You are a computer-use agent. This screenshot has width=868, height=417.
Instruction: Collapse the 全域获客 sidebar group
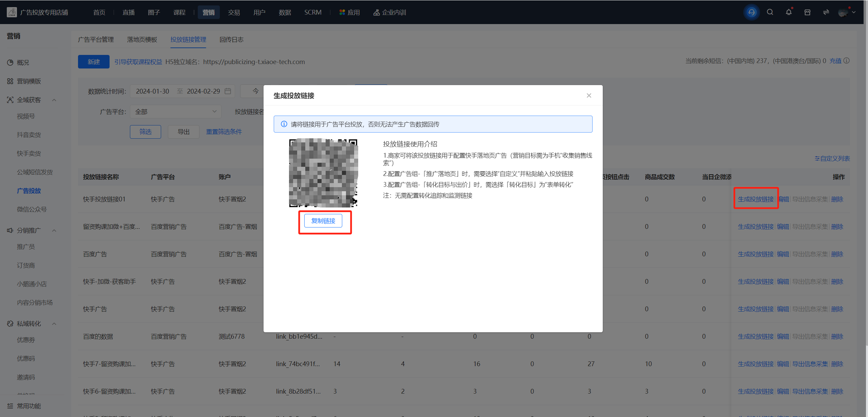(x=54, y=100)
